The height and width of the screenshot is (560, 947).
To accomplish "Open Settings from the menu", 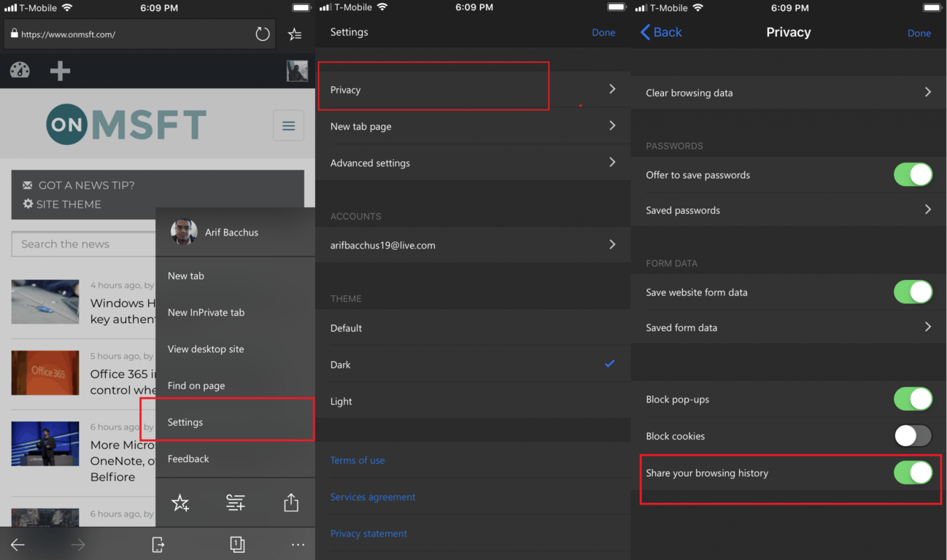I will [236, 421].
